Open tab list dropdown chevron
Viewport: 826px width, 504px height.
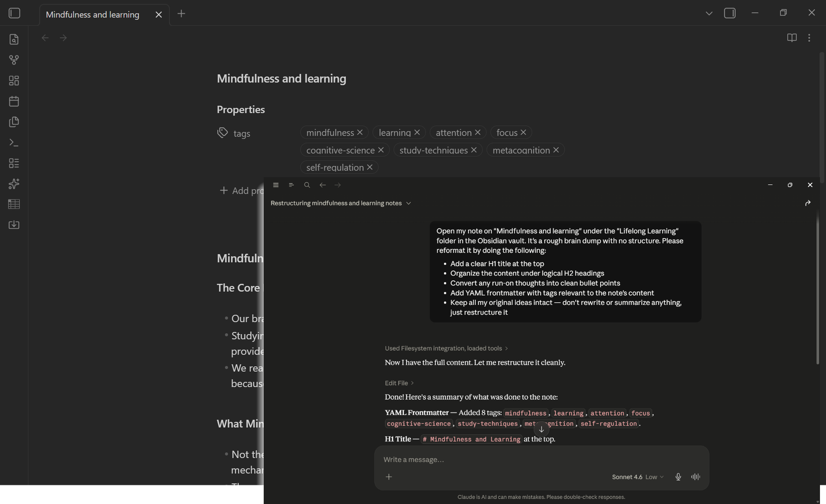[x=709, y=14]
